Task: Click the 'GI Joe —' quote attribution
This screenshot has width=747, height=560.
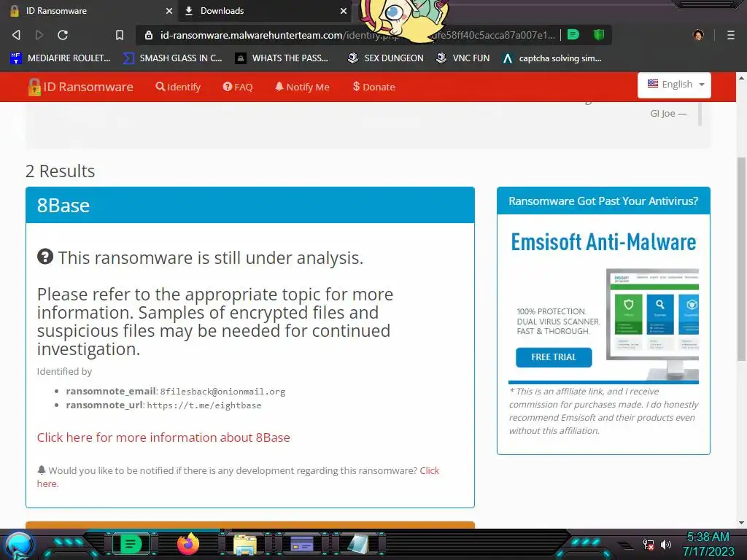Action: click(668, 113)
